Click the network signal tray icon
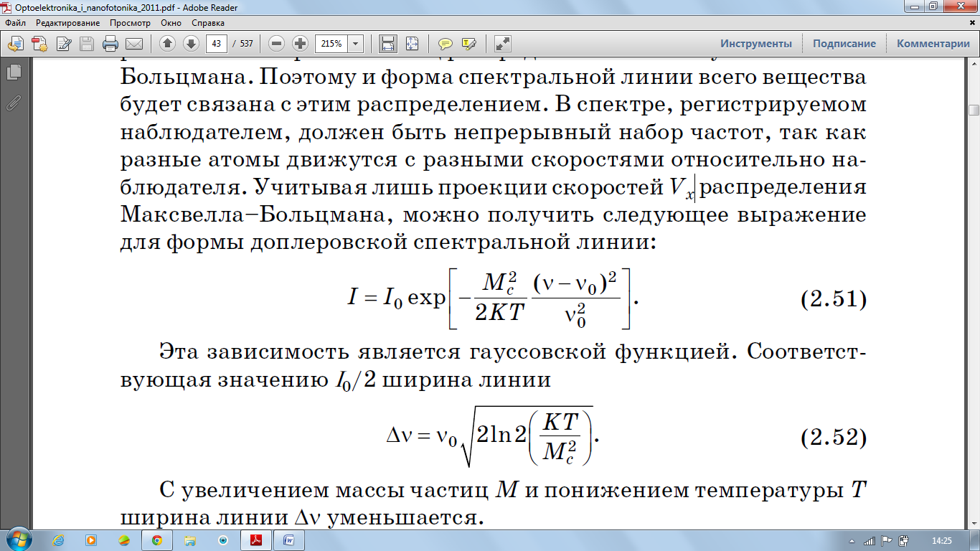Image resolution: width=980 pixels, height=551 pixels. 870,540
